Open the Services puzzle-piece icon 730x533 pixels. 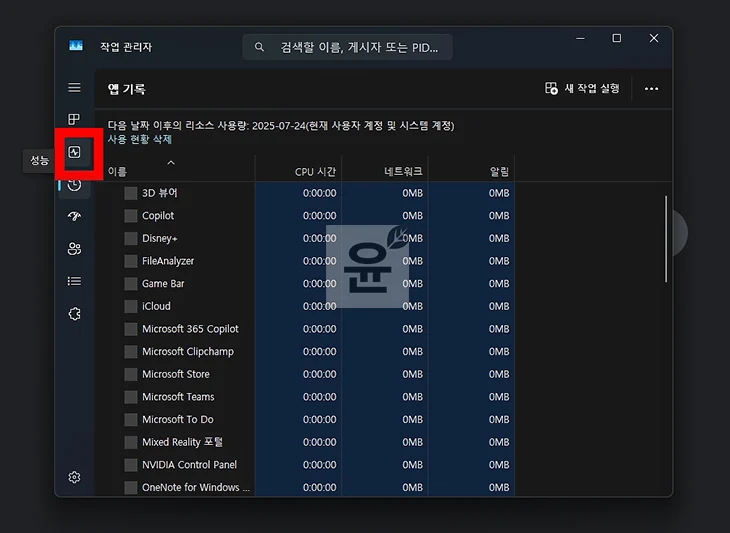pyautogui.click(x=74, y=313)
